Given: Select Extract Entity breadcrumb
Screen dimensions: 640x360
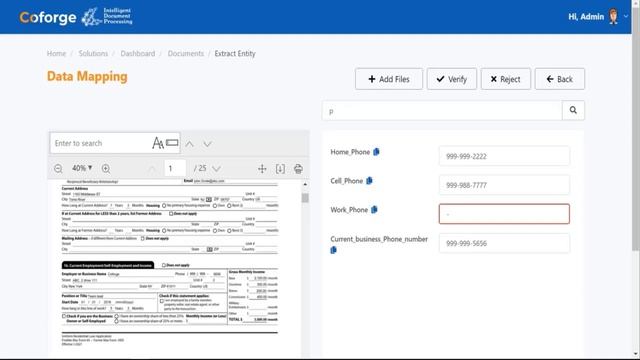Looking at the screenshot, I should pyautogui.click(x=235, y=53).
